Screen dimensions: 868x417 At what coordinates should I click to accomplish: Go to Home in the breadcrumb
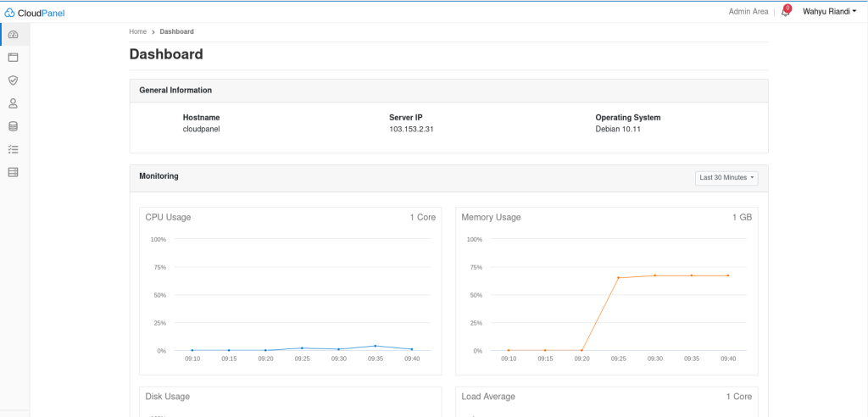[x=137, y=31]
